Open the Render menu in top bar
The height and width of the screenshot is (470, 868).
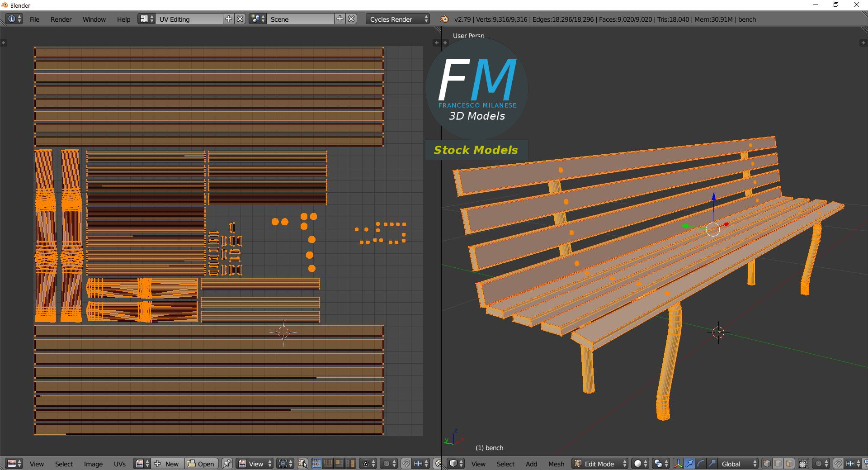click(61, 19)
